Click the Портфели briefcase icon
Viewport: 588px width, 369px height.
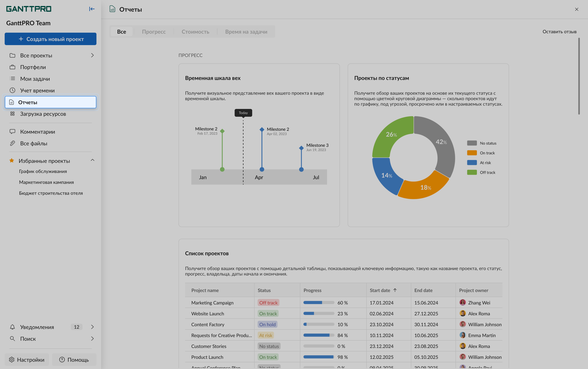pos(12,67)
